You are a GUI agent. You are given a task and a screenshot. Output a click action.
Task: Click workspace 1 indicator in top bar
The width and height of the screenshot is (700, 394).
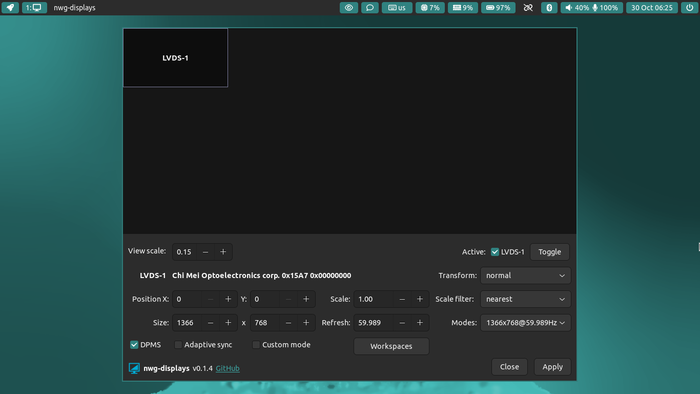34,8
